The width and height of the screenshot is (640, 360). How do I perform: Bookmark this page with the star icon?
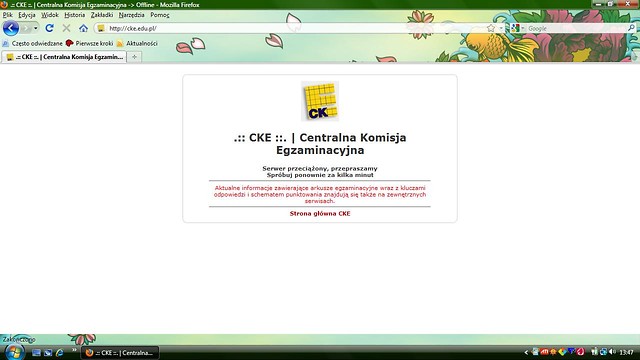pos(491,28)
